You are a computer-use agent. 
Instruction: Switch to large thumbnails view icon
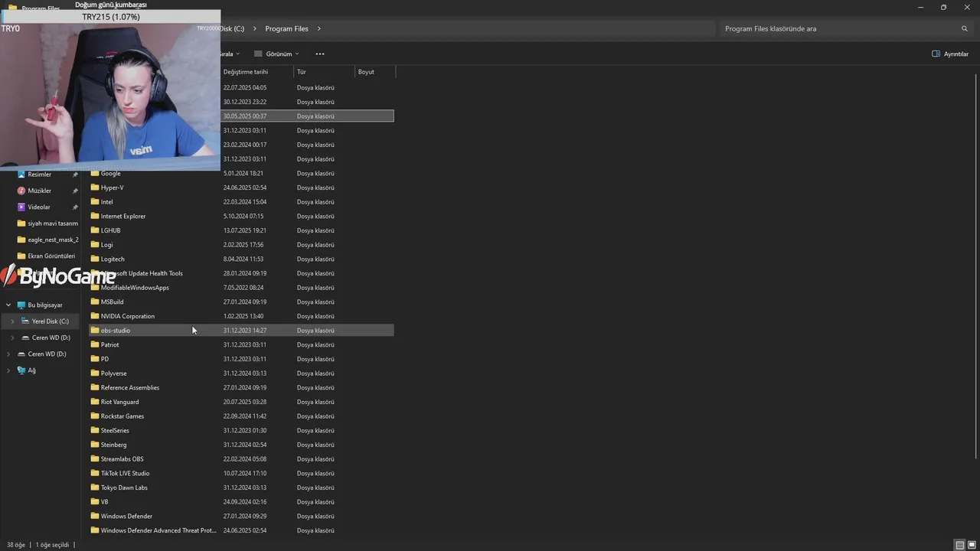coord(972,545)
